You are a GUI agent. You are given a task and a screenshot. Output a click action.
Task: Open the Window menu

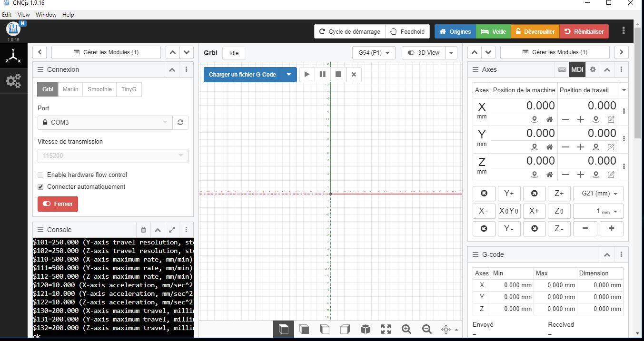[46, 15]
